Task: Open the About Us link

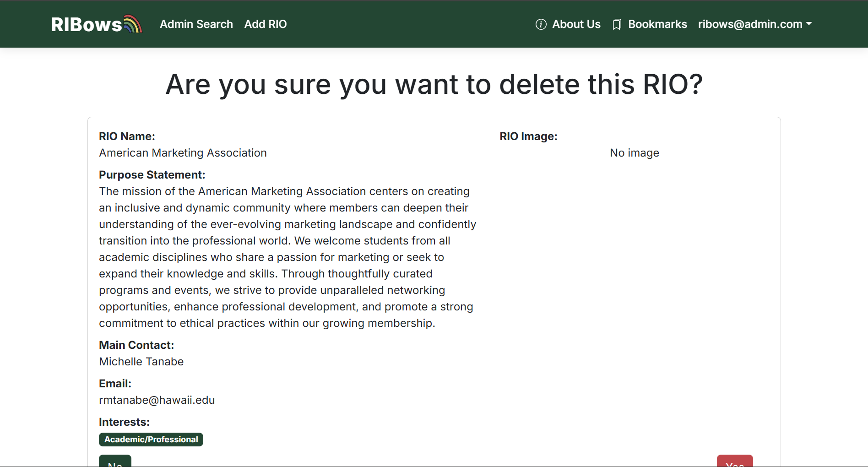Action: coord(576,24)
